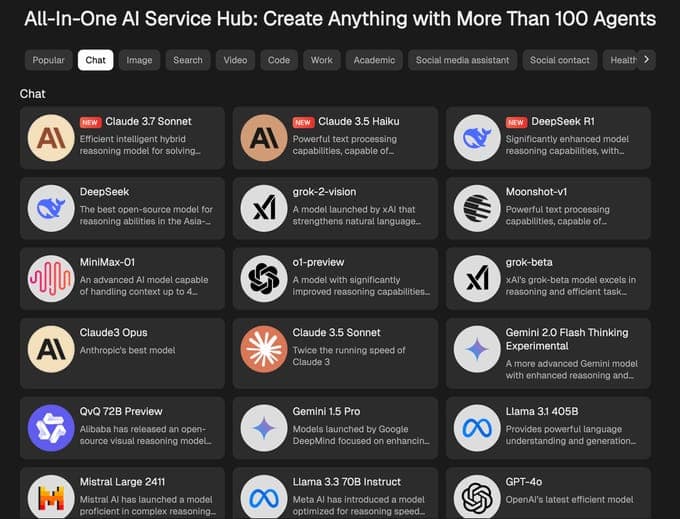Click the Gemini 2.0 Flash Thinking sparkle icon
Viewport: 680px width, 519px height.
click(477, 349)
